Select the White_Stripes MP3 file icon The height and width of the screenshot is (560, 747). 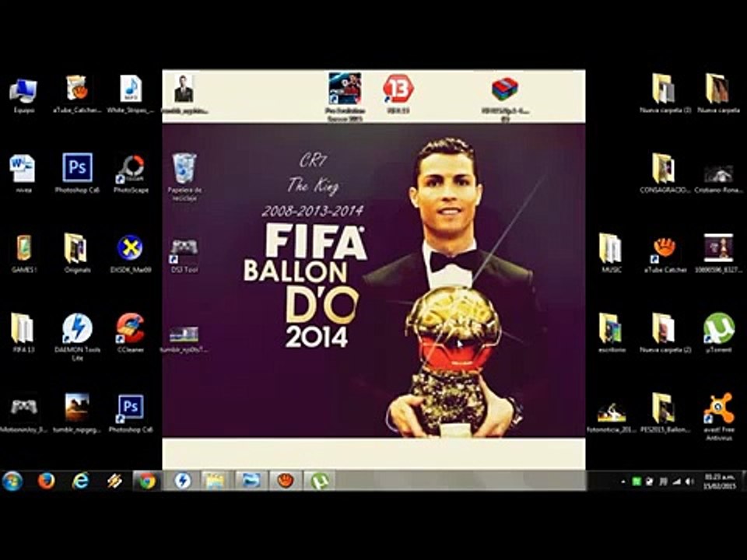click(x=131, y=89)
